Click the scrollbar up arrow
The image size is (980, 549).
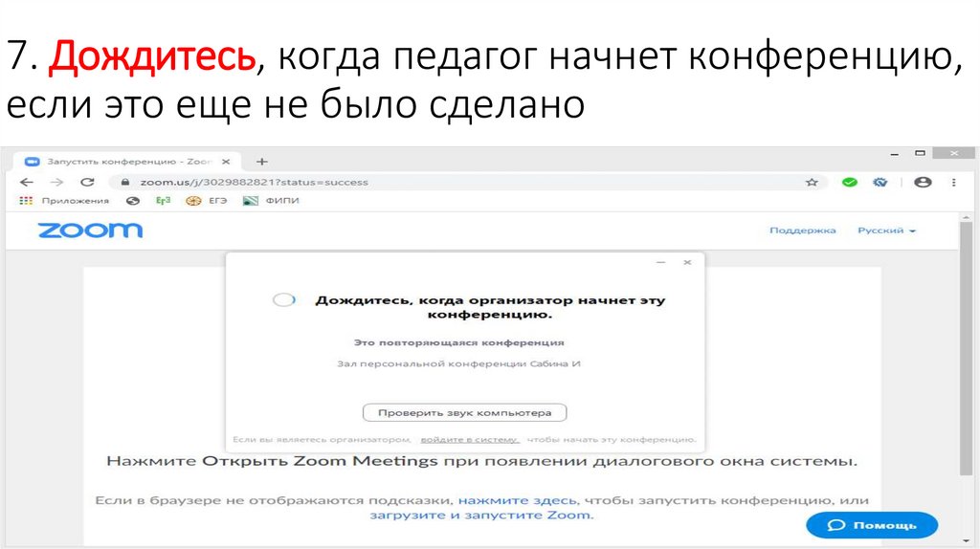tap(967, 216)
